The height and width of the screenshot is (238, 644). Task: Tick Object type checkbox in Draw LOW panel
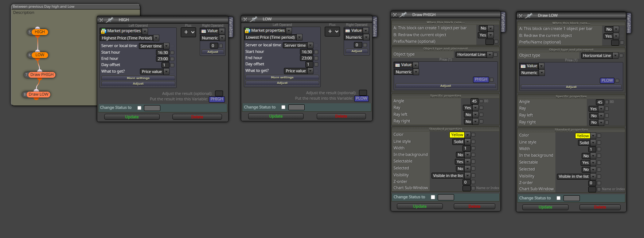621,55
